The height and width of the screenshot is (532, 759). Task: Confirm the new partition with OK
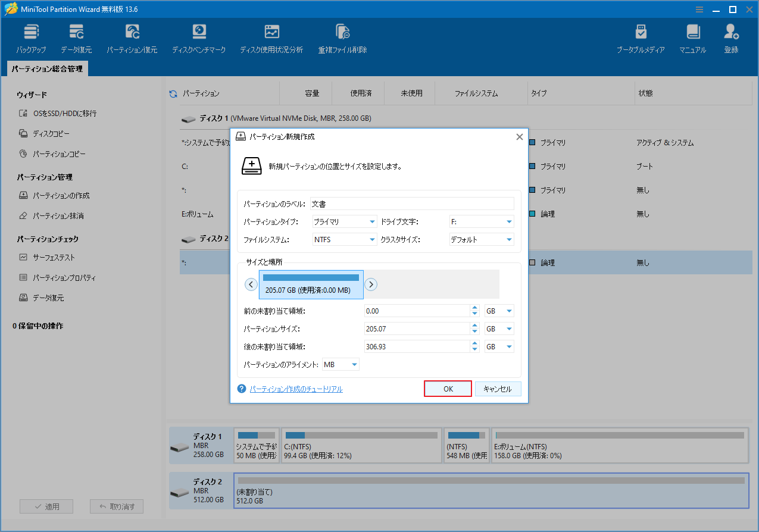448,388
